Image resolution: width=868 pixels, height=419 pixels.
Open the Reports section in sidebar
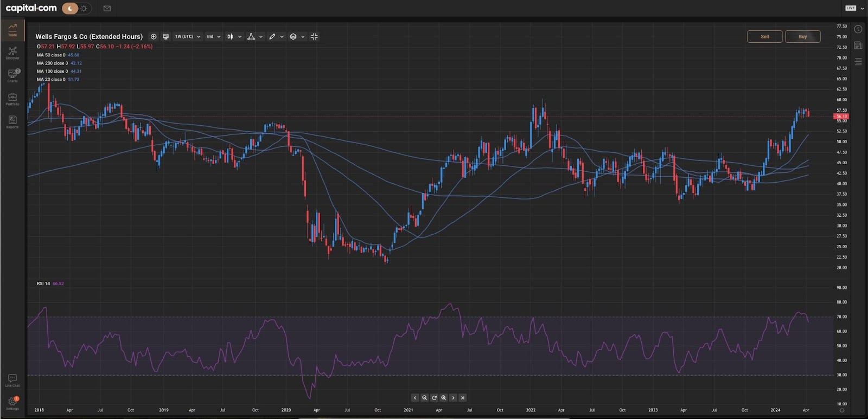12,121
